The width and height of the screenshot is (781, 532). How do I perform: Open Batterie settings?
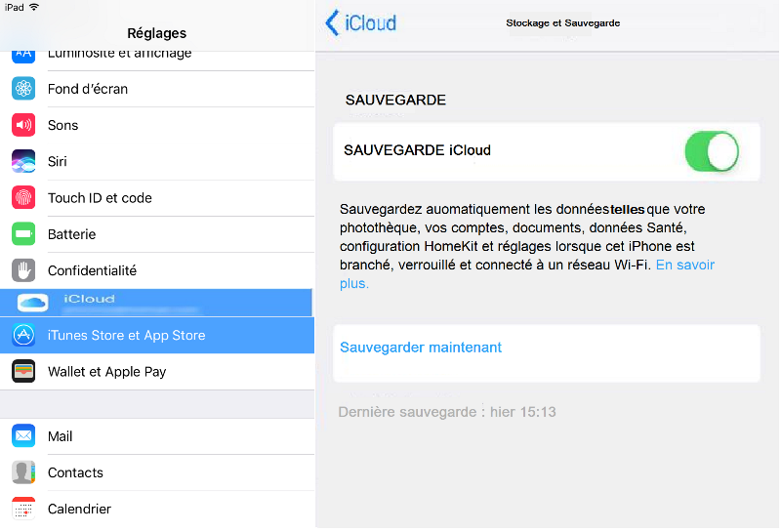157,234
